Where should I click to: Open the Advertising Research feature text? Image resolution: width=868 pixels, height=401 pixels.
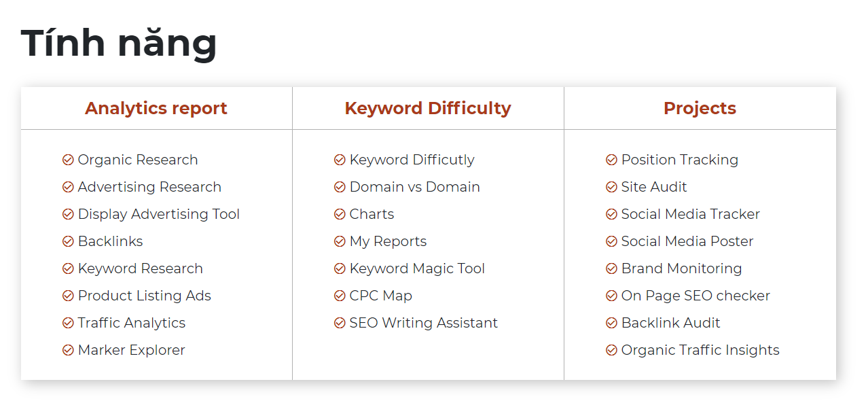(149, 187)
